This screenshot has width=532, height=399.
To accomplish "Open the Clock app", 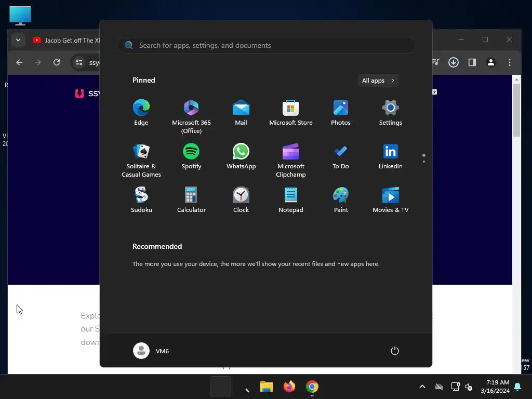I will coord(241,201).
